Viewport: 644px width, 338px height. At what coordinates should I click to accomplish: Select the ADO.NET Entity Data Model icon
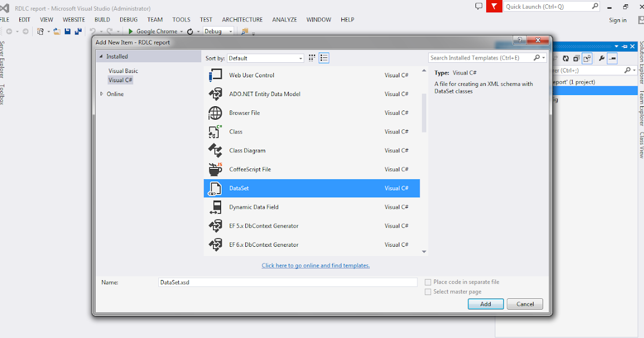[215, 94]
